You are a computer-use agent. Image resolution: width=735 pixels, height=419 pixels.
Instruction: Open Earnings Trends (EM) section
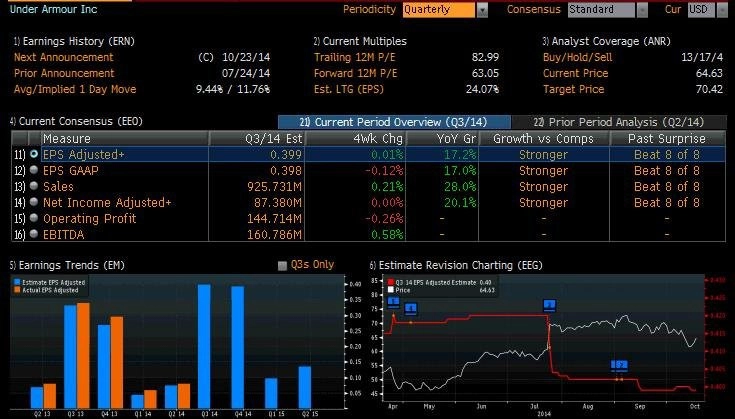tap(67, 265)
